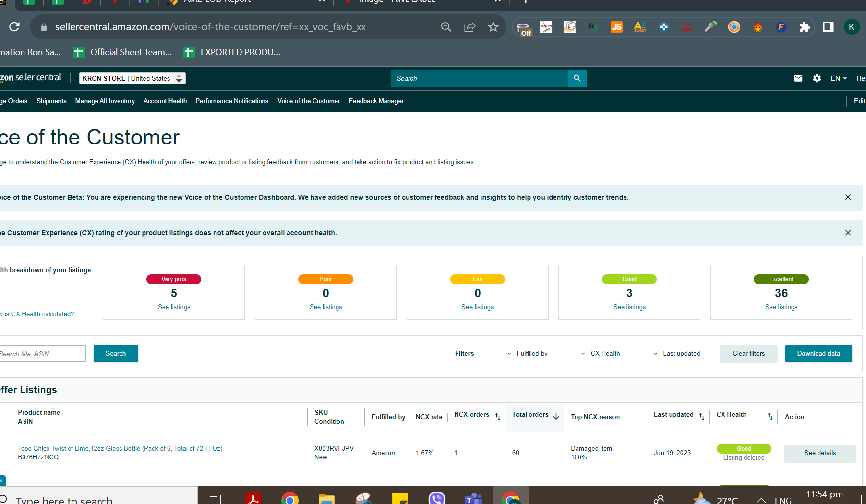Reload the Seller Central page
Screen dimensions: 866x504
coord(14,27)
